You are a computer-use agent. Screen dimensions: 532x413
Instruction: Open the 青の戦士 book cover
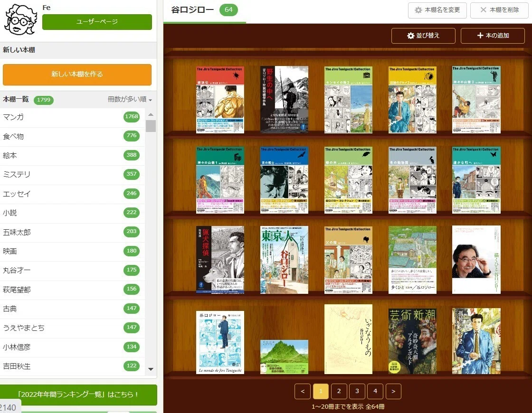[x=285, y=180]
